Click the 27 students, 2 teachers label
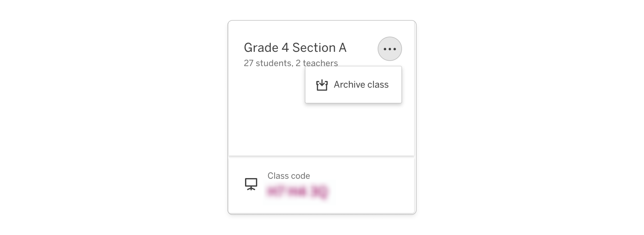Image resolution: width=644 pixels, height=235 pixels. (291, 63)
